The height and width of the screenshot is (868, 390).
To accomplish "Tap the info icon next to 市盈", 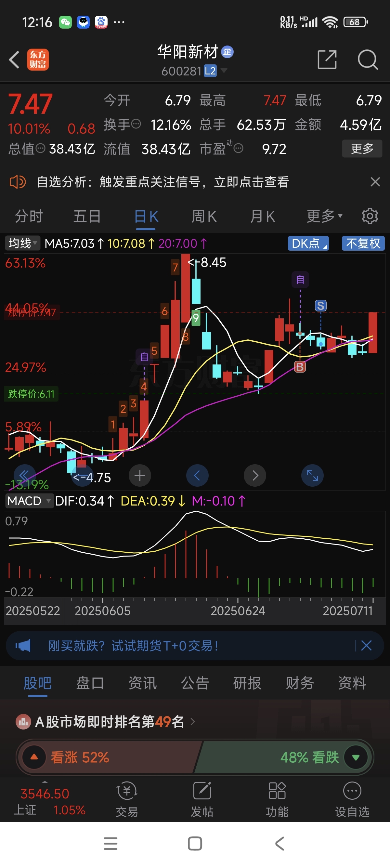I will (238, 148).
